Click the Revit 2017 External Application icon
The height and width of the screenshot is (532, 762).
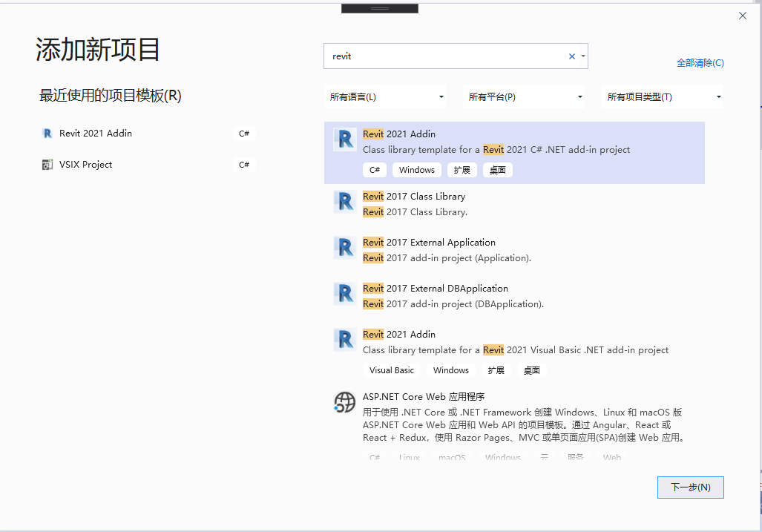pyautogui.click(x=345, y=249)
